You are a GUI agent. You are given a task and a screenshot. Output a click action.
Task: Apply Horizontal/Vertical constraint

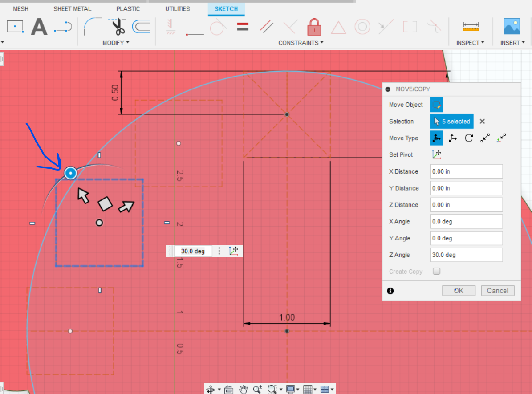(x=171, y=26)
